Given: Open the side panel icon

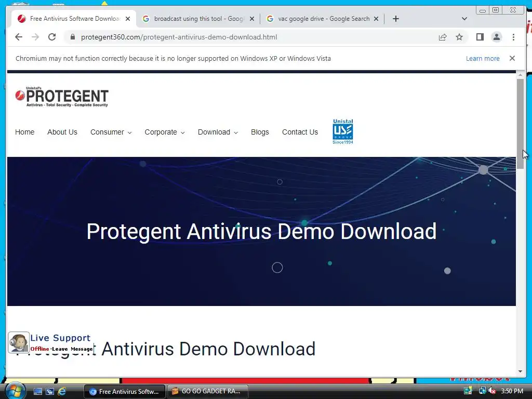Looking at the screenshot, I should [x=480, y=37].
